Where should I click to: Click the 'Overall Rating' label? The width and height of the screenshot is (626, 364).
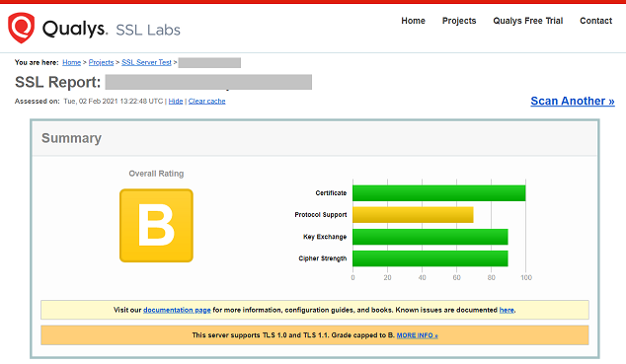[x=156, y=174]
